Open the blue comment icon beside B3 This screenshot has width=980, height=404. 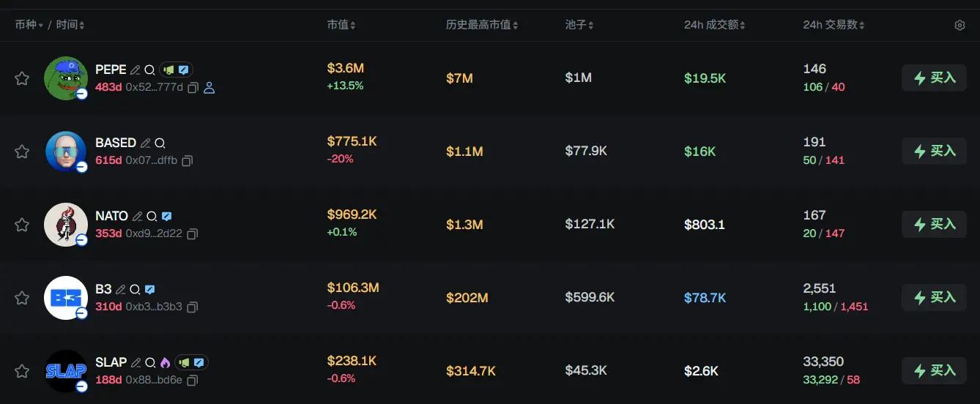(x=149, y=290)
